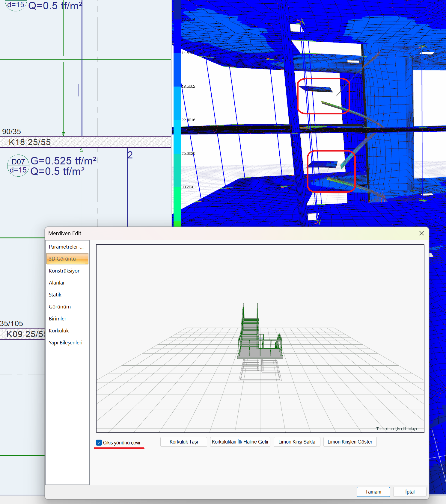Click the 'Tam ekran için çift tıklayın.' hint text
The height and width of the screenshot is (504, 446).
pos(398,429)
